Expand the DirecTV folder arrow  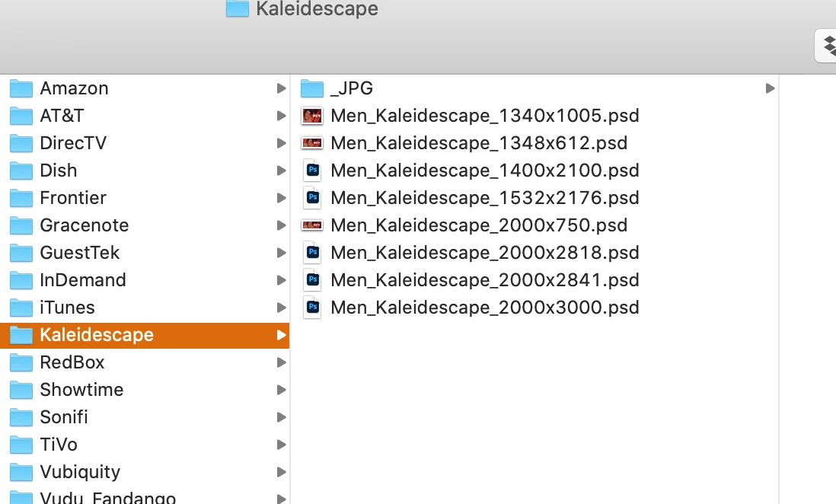281,143
